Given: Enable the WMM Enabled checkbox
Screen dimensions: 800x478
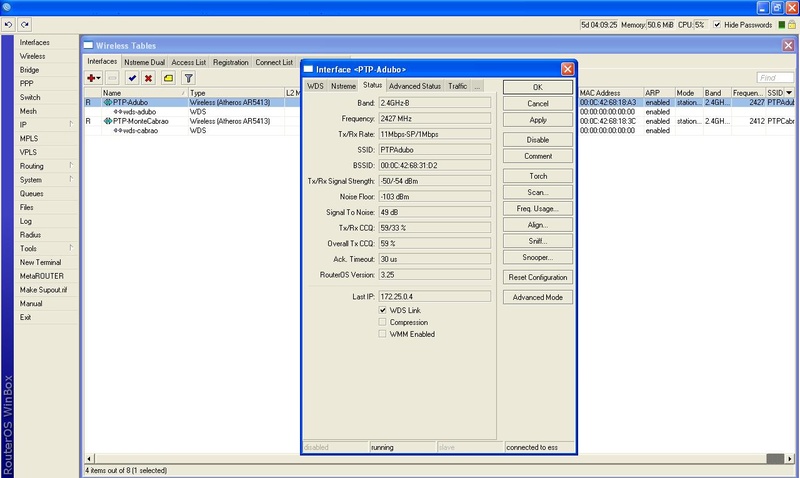Looking at the screenshot, I should 382,334.
